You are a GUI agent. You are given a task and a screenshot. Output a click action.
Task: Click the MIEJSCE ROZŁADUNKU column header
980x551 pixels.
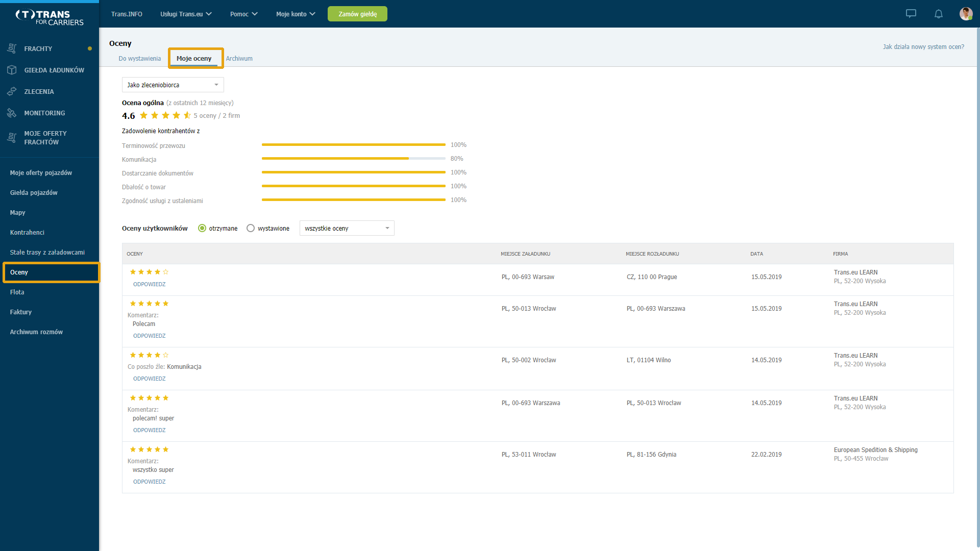[652, 254]
